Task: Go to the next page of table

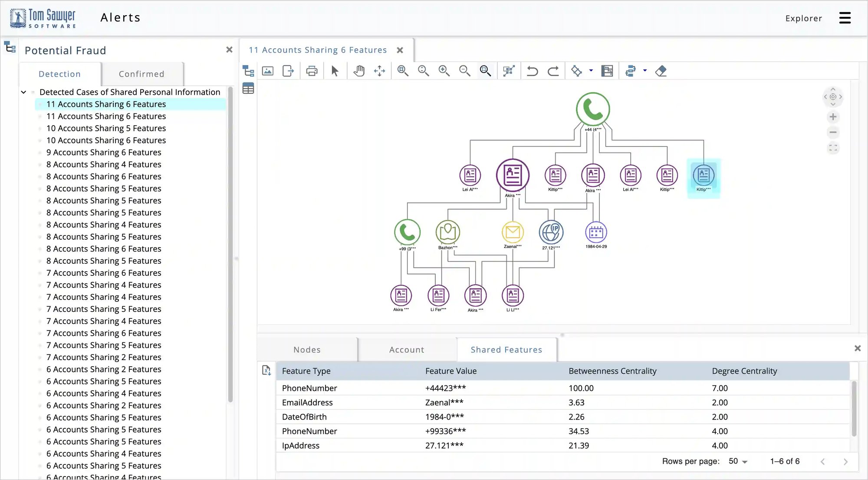Action: tap(845, 462)
